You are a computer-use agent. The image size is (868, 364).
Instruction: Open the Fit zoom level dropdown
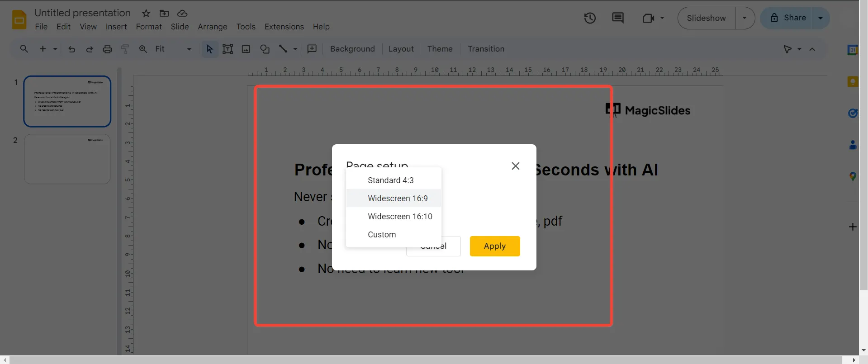coord(173,49)
